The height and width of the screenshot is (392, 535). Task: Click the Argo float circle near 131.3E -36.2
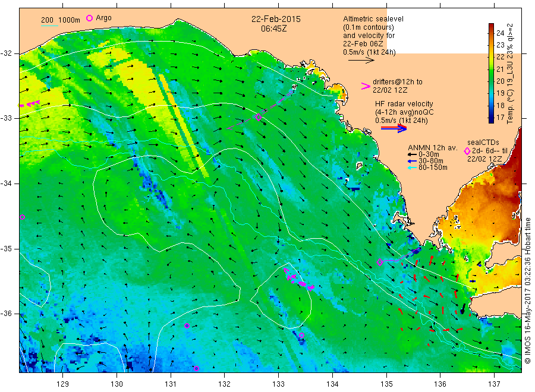[187, 326]
